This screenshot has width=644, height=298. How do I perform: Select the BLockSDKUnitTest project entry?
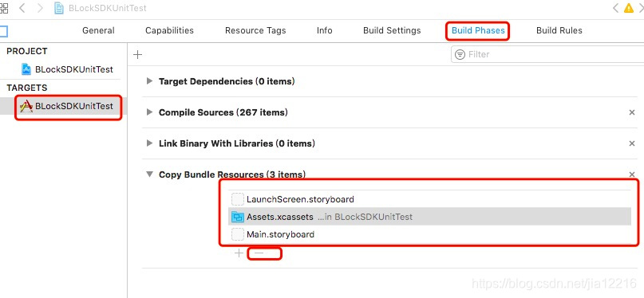tap(67, 69)
